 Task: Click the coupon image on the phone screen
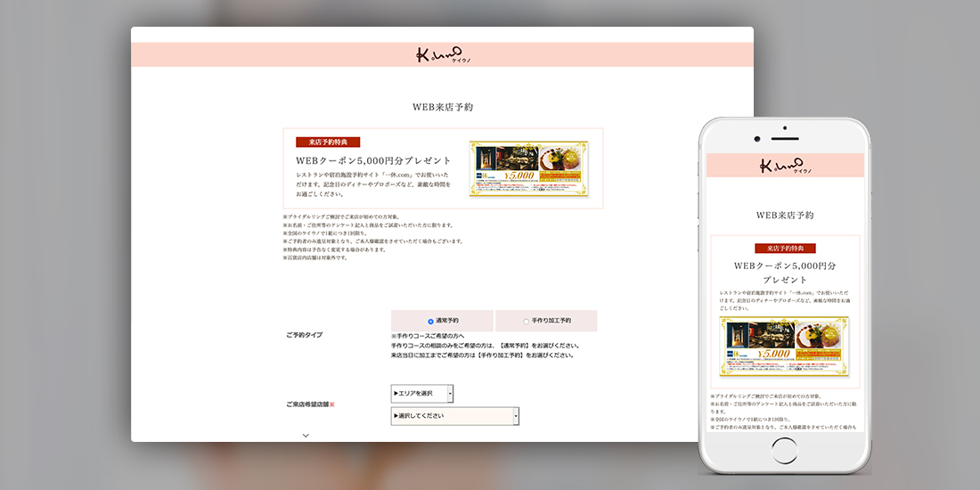click(x=784, y=347)
